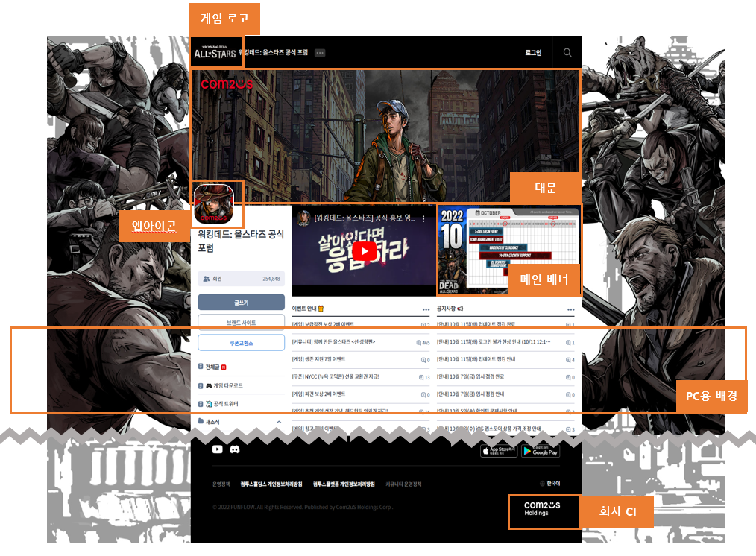Click the All Stars game logo in header
The height and width of the screenshot is (556, 756).
click(x=215, y=51)
